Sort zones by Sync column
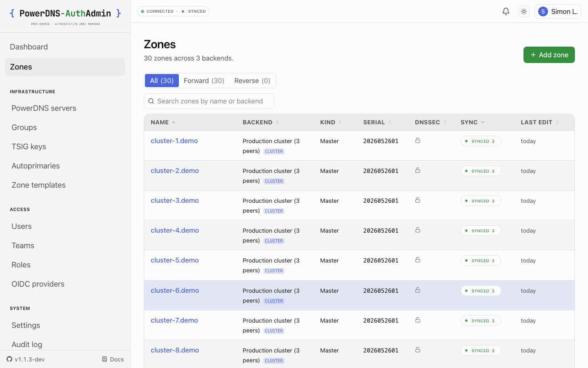Screen dimensions: 588x368 [x=472, y=122]
